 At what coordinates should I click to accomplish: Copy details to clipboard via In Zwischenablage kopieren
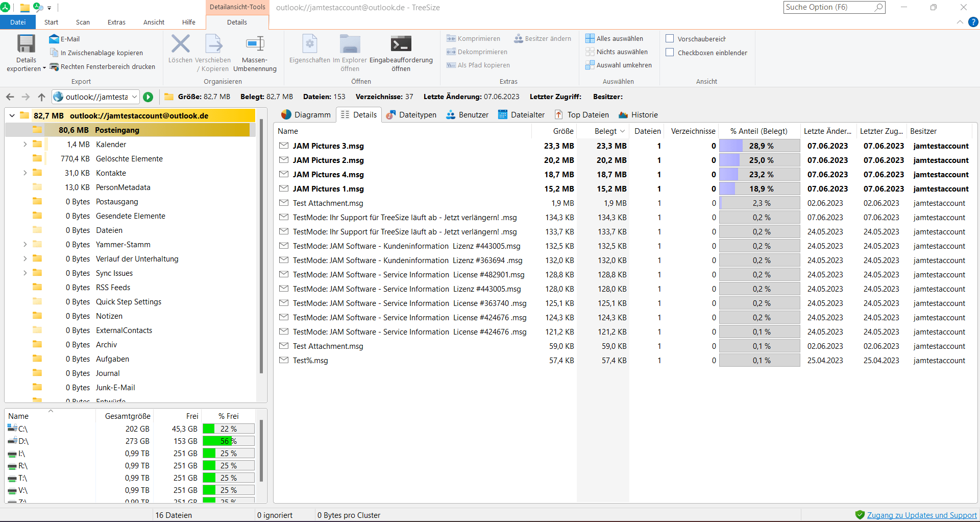click(x=96, y=53)
